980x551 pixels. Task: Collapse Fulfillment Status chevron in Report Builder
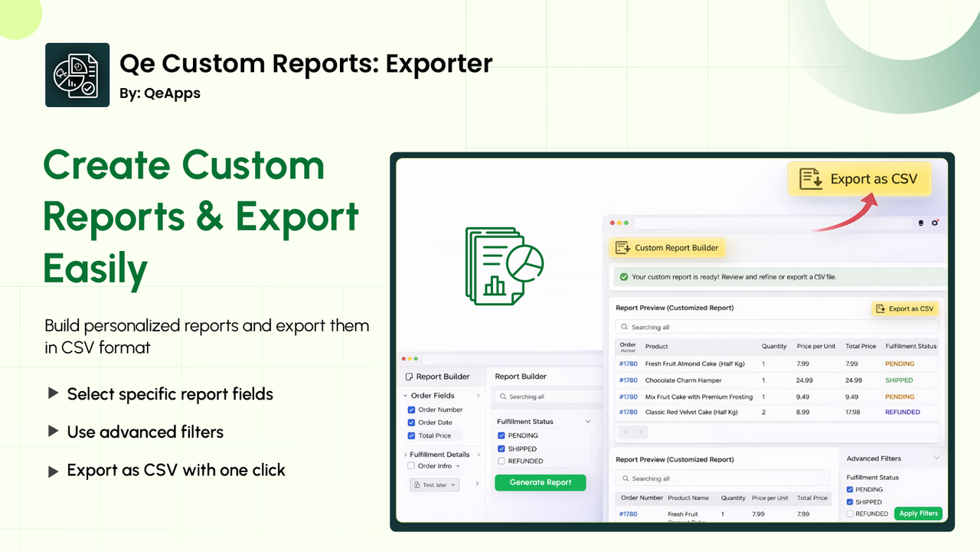pos(588,422)
